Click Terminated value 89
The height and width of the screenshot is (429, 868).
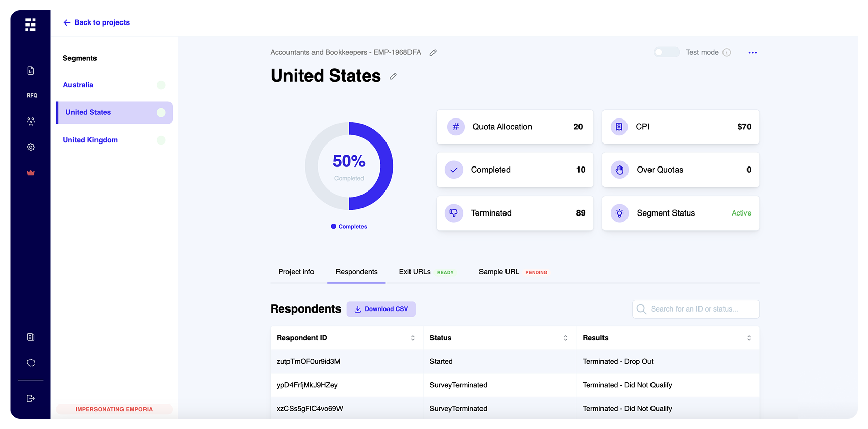coord(581,213)
